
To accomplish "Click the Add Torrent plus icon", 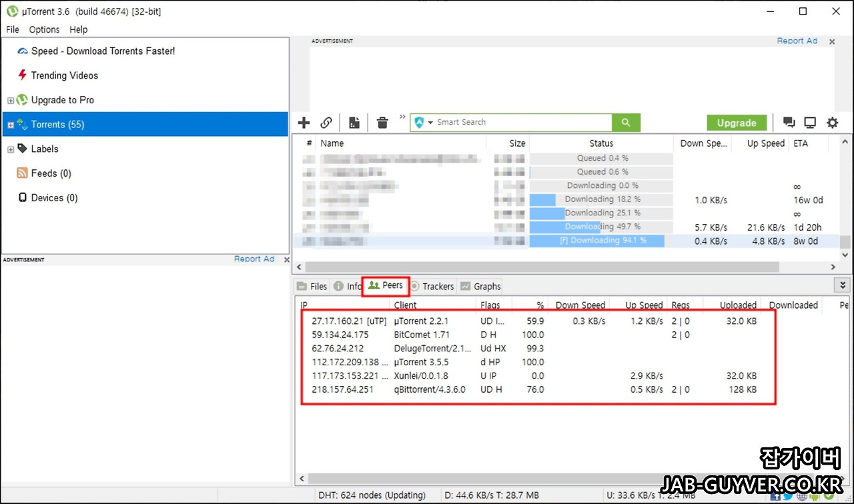I will (304, 123).
